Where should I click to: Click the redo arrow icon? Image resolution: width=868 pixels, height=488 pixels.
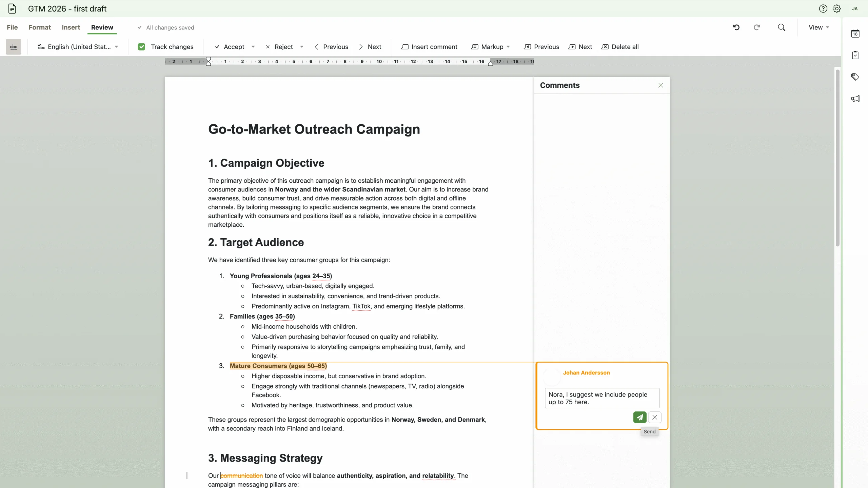click(757, 27)
